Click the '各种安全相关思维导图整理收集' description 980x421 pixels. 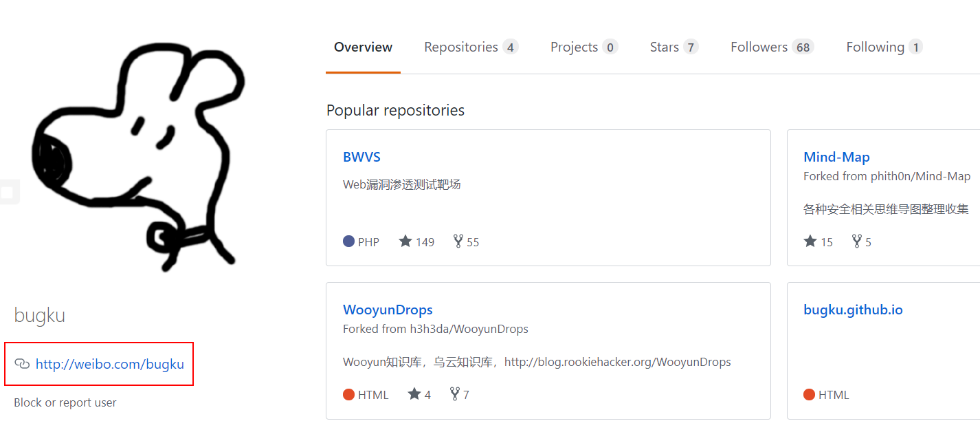[x=886, y=209]
